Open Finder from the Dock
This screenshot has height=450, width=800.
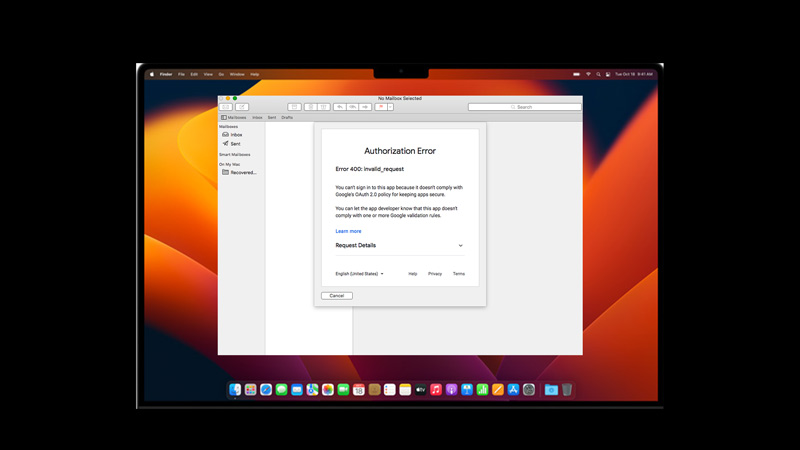(x=235, y=390)
